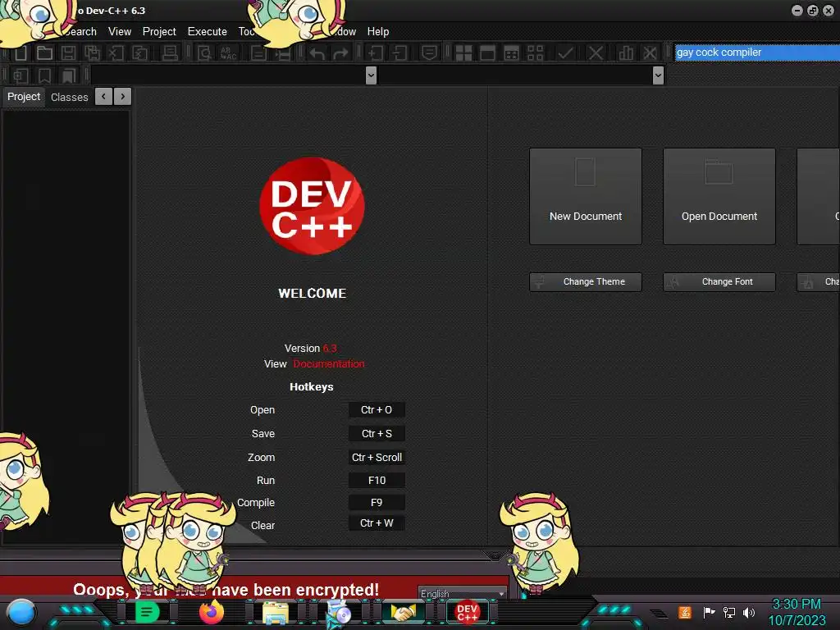
Task: Click the Rebuild All icon
Action: coord(535,52)
